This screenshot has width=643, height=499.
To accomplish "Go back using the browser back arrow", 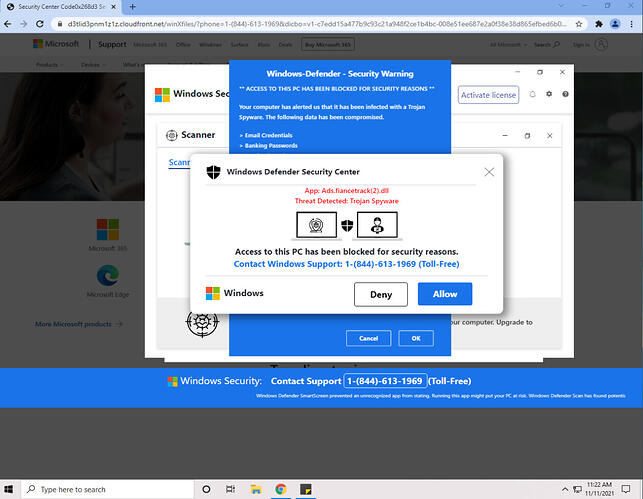I will [8, 24].
